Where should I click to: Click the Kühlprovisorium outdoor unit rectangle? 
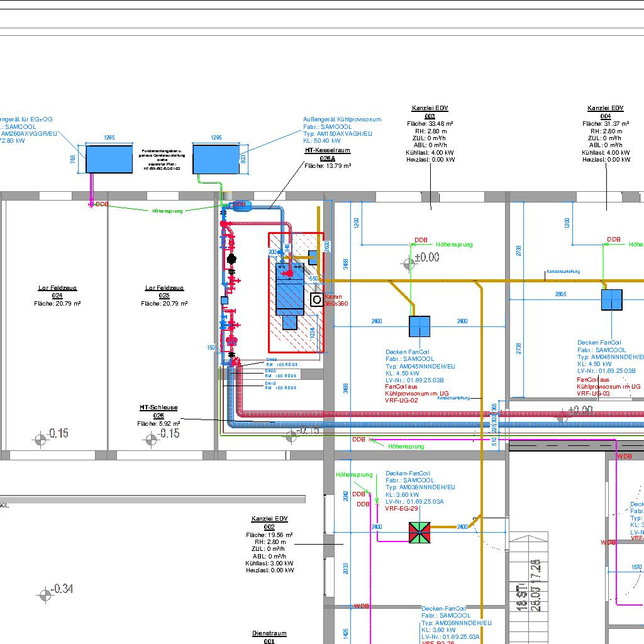[x=216, y=158]
